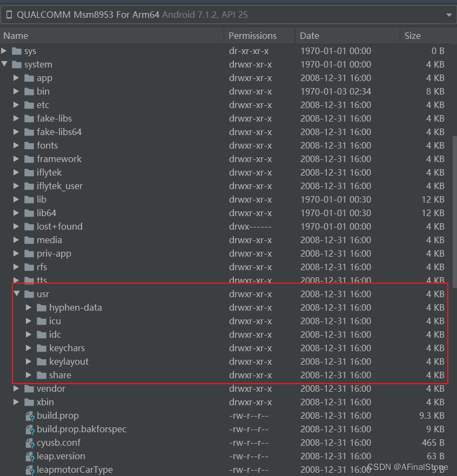Image resolution: width=457 pixels, height=476 pixels.
Task: Expand the sys folder
Action: click(x=4, y=51)
